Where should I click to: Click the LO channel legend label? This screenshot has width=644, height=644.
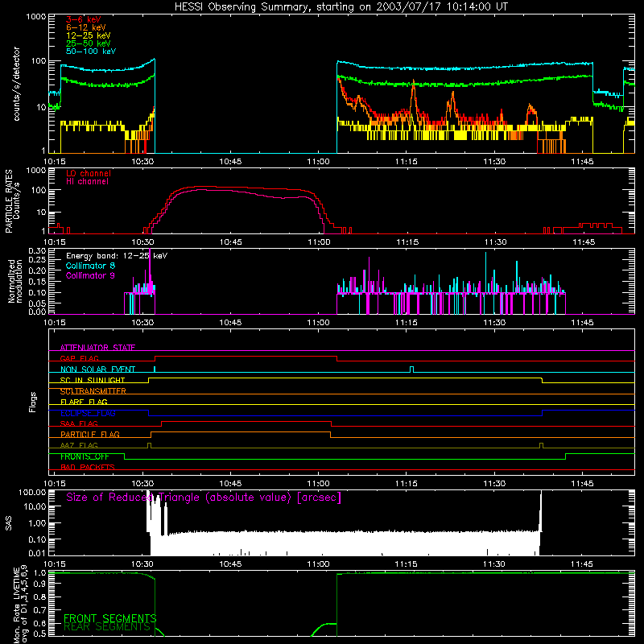(x=89, y=173)
